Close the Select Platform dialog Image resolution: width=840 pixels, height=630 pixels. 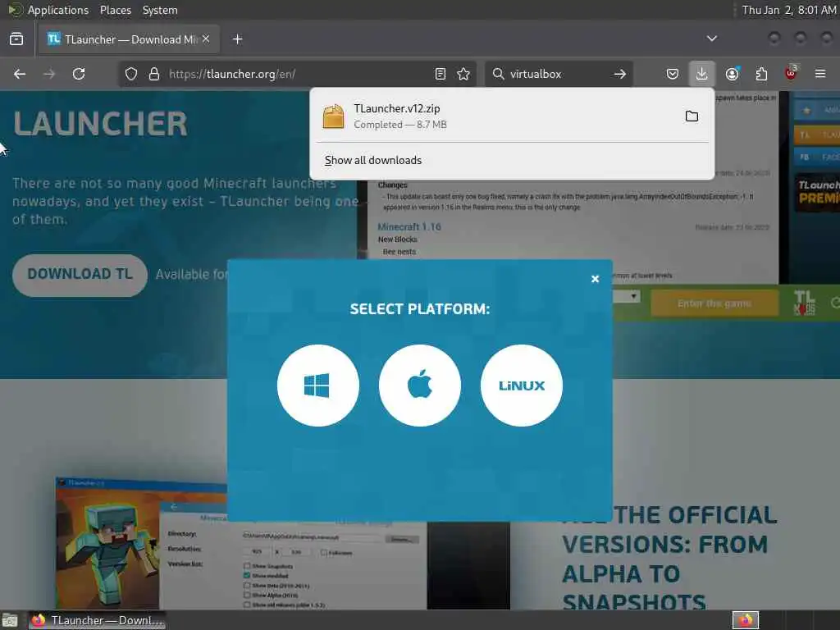(x=595, y=279)
